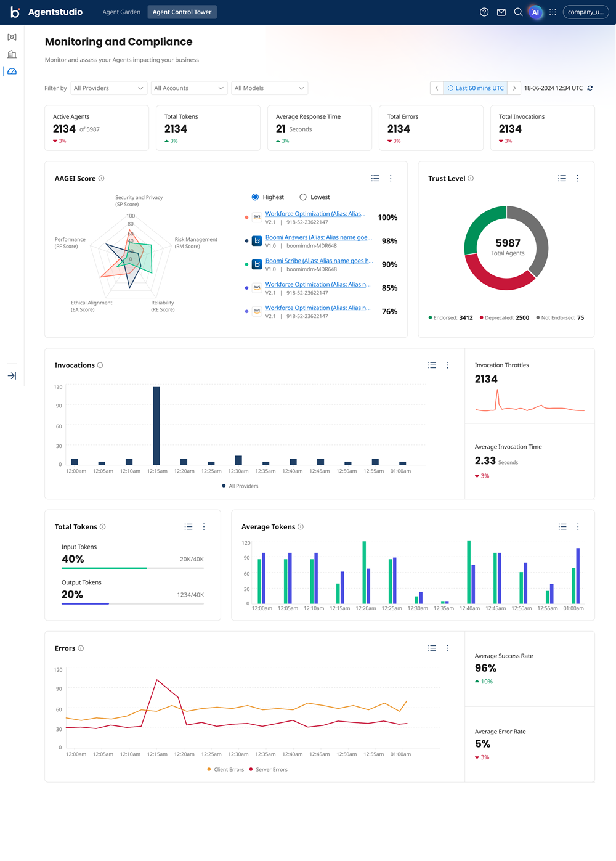Open the Workforce Optimization agent link

coord(316,213)
